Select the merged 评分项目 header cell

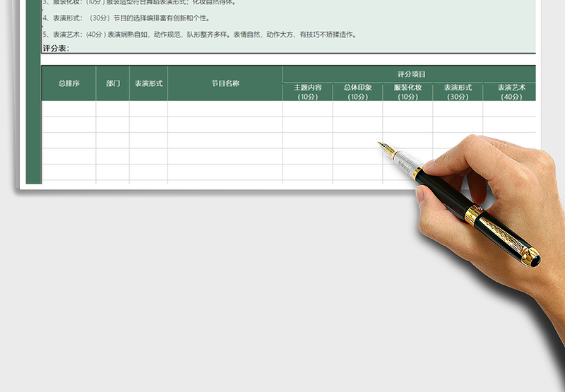[410, 74]
